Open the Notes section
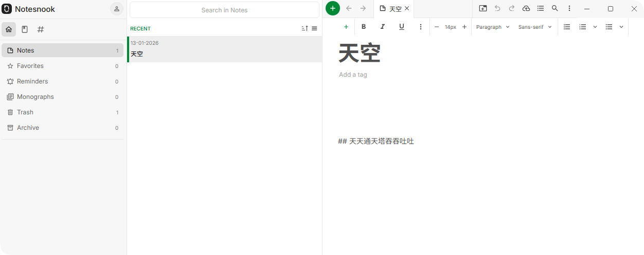 62,50
